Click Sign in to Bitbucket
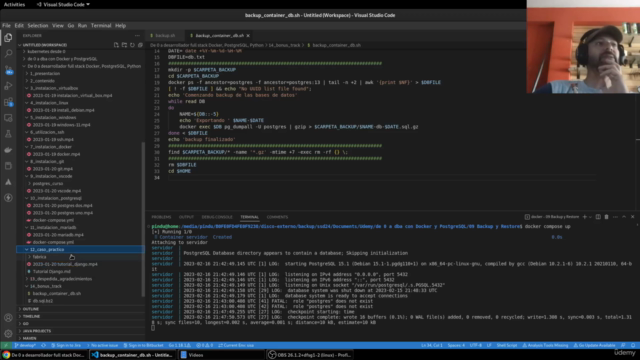The image size is (640, 360). click(143, 345)
